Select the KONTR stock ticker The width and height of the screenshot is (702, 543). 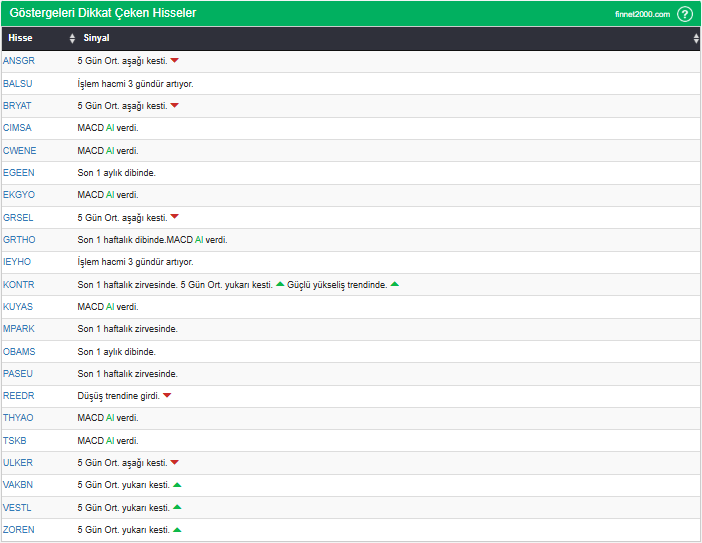click(18, 285)
